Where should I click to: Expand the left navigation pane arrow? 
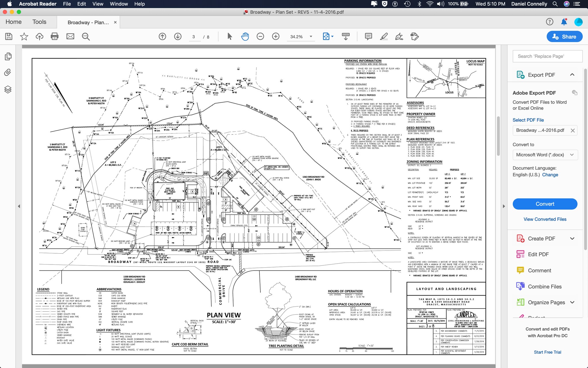[19, 206]
